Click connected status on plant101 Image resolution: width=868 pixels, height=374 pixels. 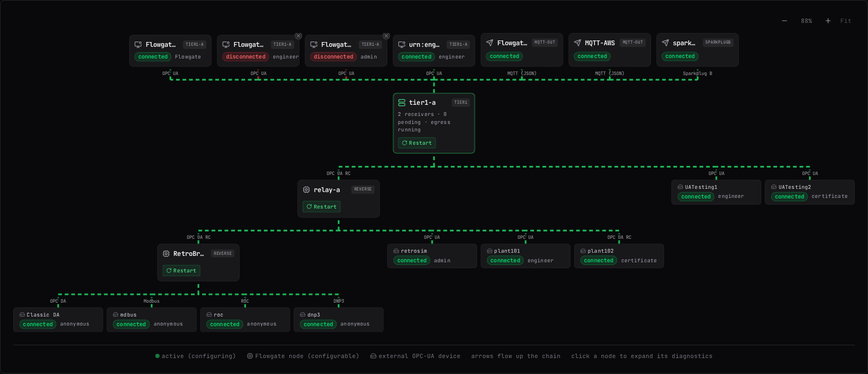click(x=505, y=261)
